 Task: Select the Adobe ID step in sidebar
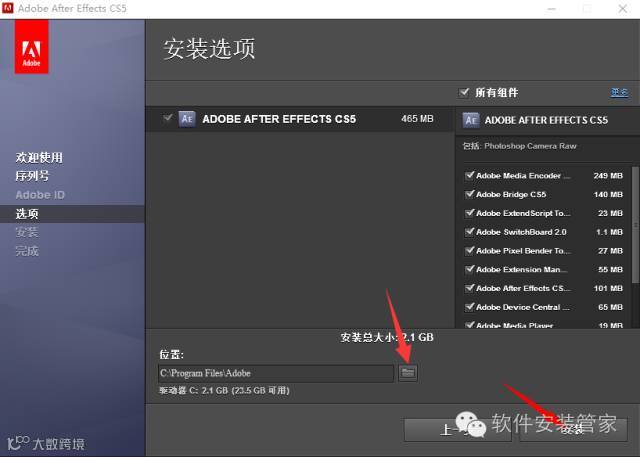pyautogui.click(x=40, y=195)
